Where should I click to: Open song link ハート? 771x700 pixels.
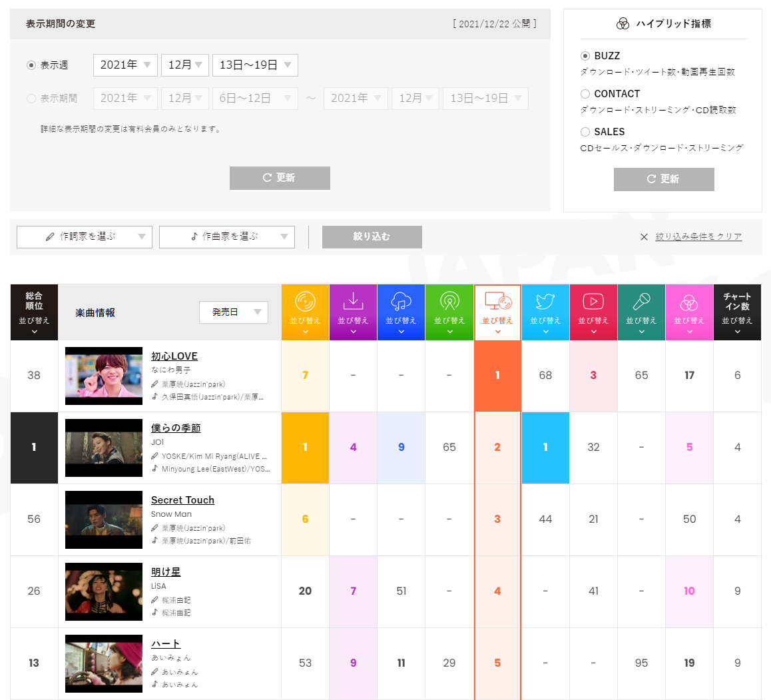click(166, 643)
